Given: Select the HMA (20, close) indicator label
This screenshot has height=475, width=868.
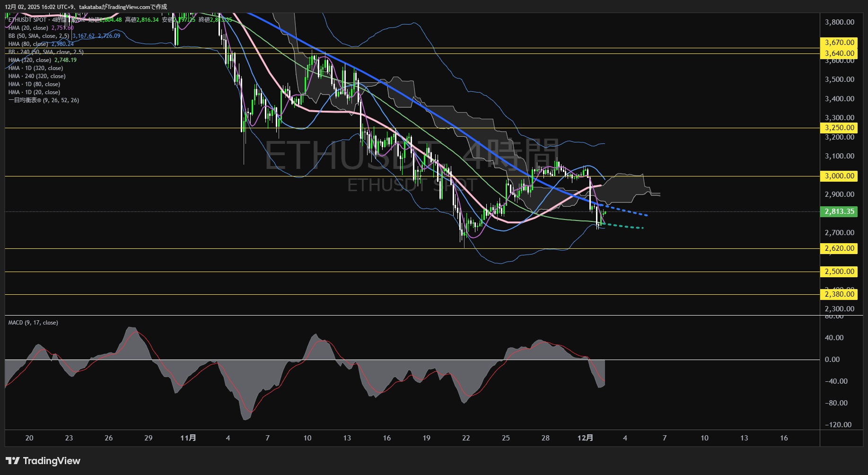Looking at the screenshot, I should 28,28.
